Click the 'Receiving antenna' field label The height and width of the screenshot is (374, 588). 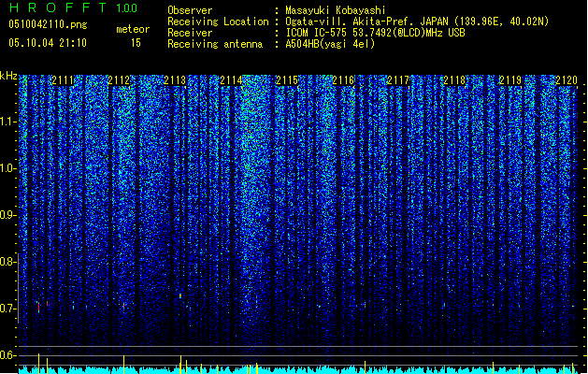tap(215, 44)
